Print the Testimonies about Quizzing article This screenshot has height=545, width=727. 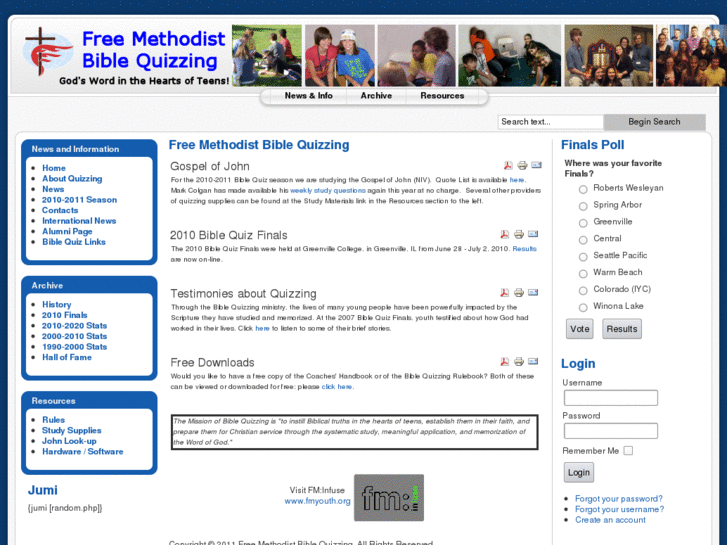[519, 292]
